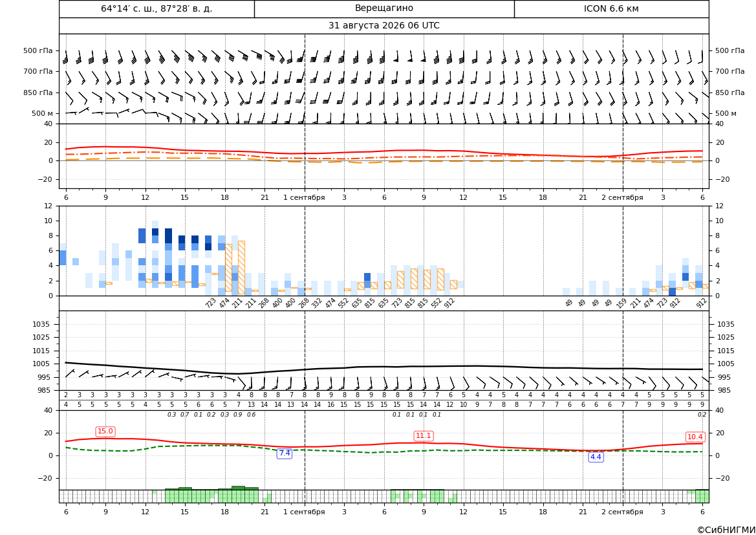The height and width of the screenshot is (535, 756).
Task: Click 1 сентября on the bottom time axis
Action: tap(304, 512)
